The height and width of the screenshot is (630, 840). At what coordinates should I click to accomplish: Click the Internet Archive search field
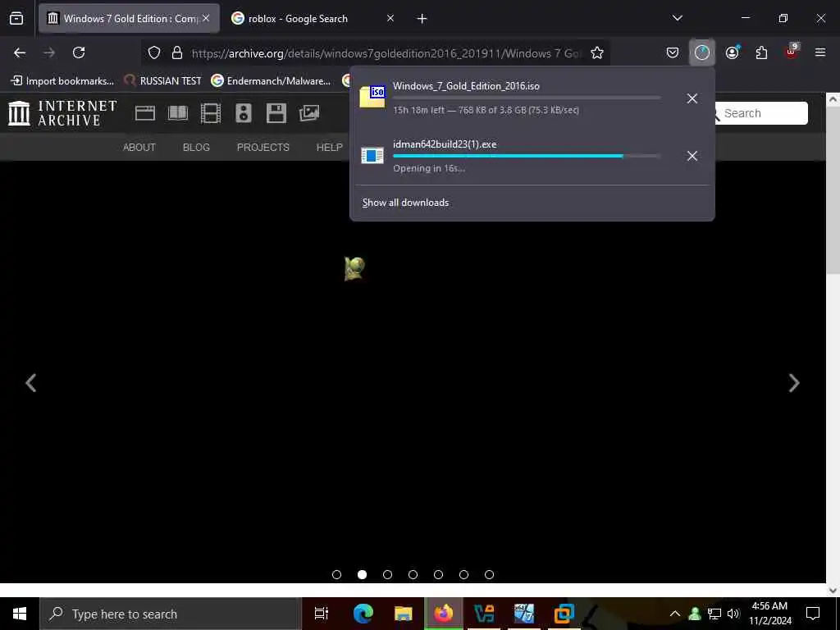762,113
